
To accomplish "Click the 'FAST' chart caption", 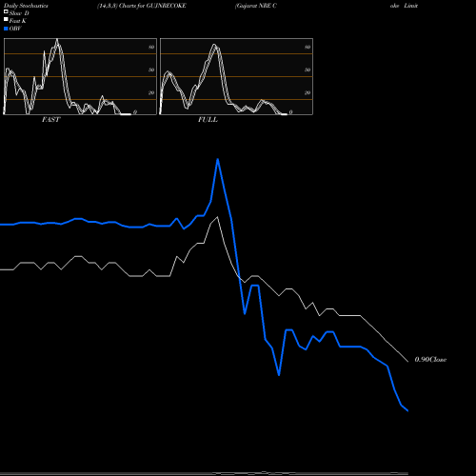I will coord(50,120).
